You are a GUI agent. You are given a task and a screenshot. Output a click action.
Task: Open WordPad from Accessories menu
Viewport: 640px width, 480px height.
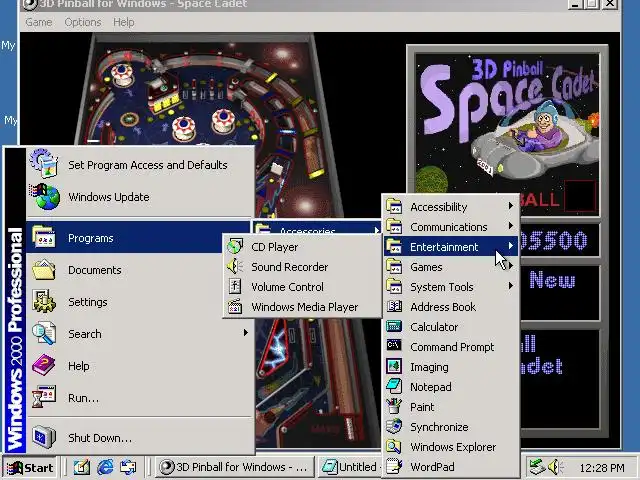451,467
